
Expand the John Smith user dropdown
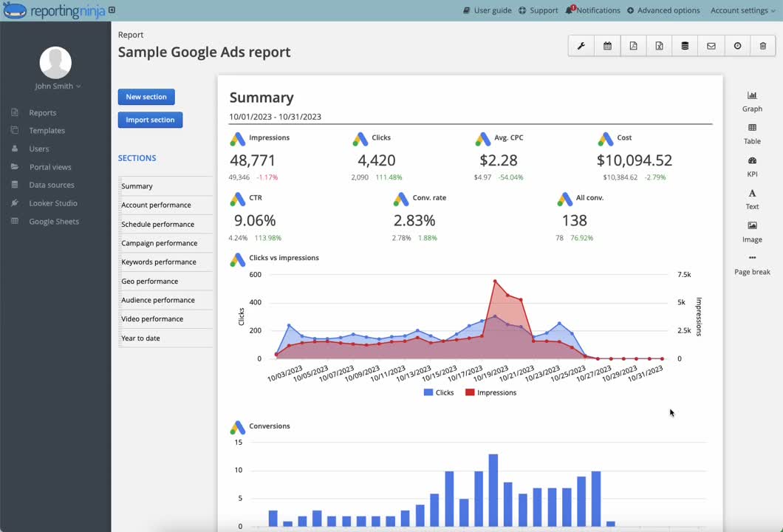tap(58, 86)
